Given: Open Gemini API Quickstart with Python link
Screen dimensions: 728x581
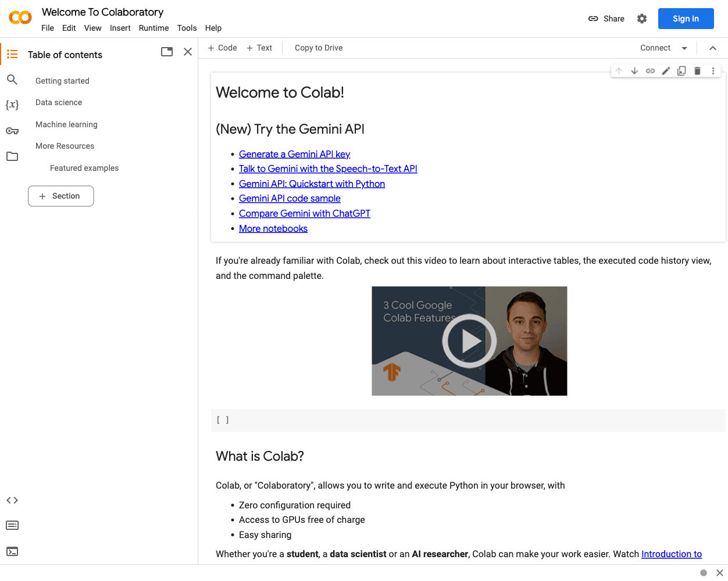Looking at the screenshot, I should click(x=312, y=184).
